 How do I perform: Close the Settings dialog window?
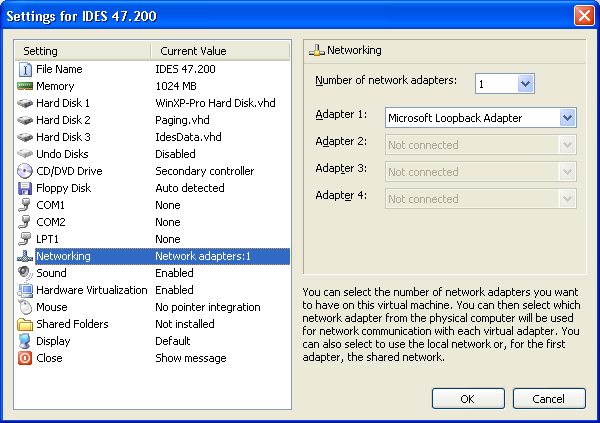point(584,15)
